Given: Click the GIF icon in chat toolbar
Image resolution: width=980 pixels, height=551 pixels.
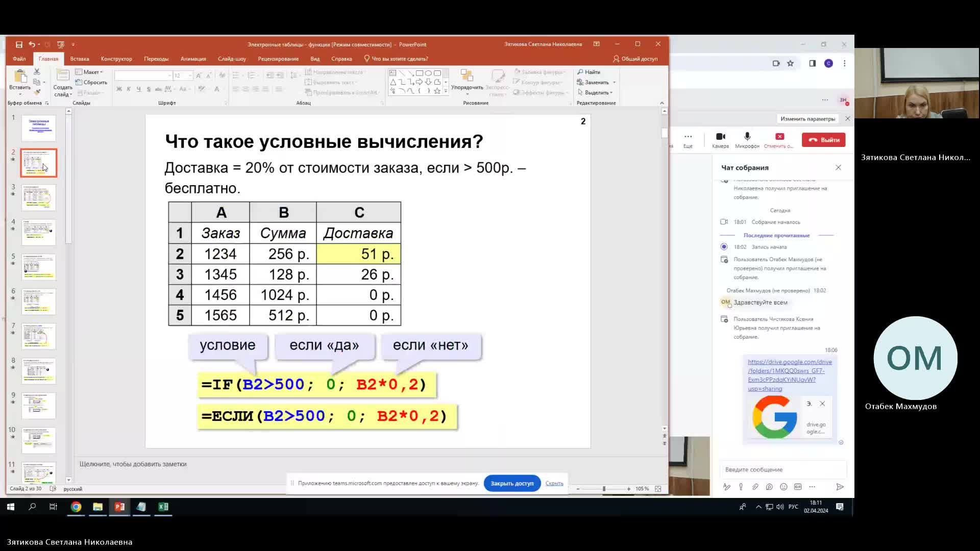Looking at the screenshot, I should (798, 487).
